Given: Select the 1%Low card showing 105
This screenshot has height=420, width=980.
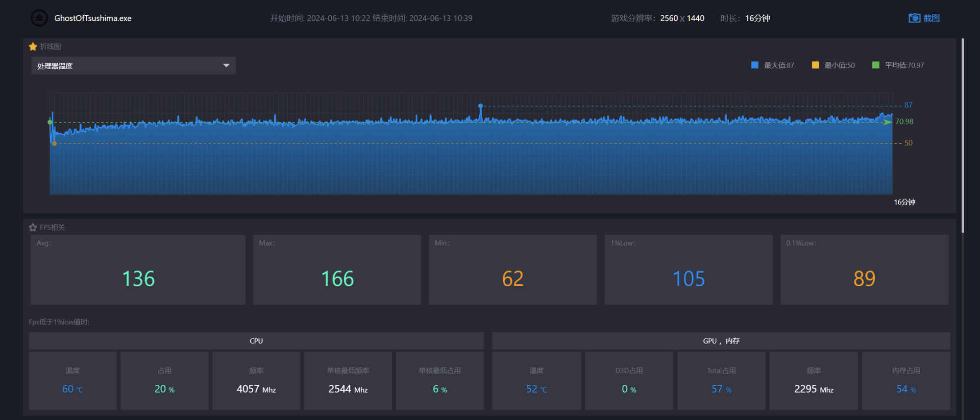Looking at the screenshot, I should pos(688,270).
